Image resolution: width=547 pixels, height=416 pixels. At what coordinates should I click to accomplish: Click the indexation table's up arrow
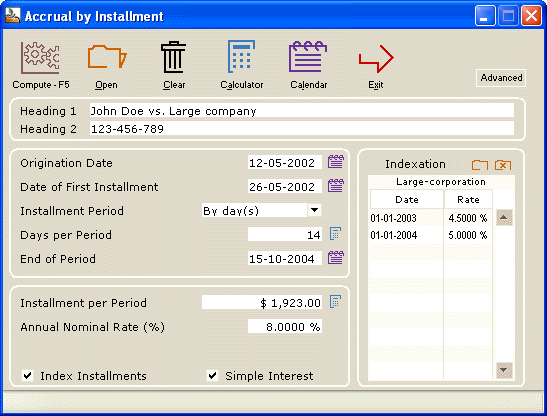pos(504,217)
